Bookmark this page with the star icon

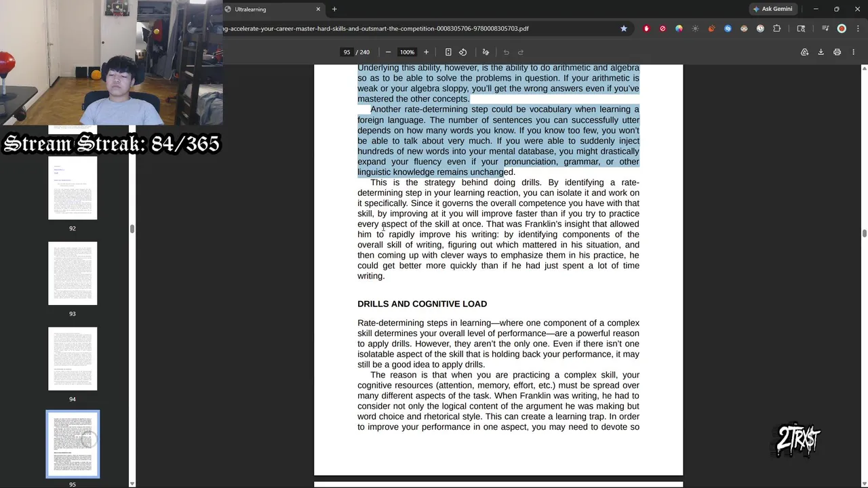pyautogui.click(x=623, y=28)
